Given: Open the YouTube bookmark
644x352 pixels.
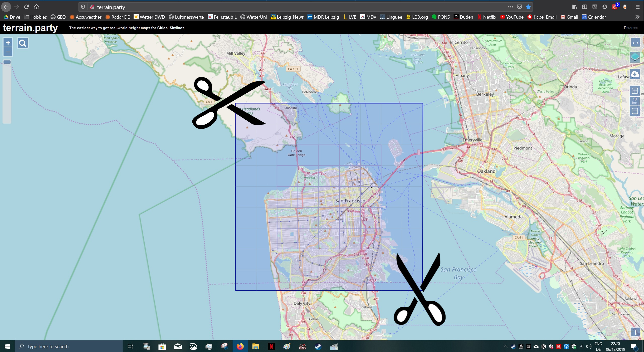Looking at the screenshot, I should click(x=512, y=17).
